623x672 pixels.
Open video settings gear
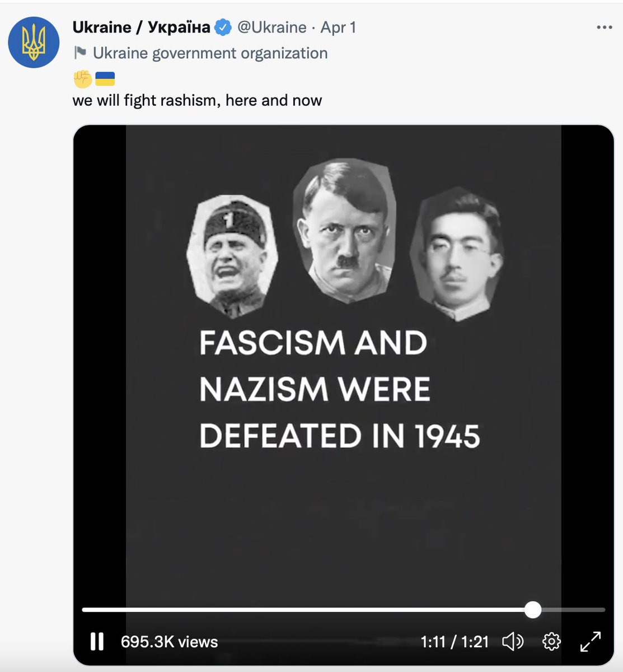[552, 642]
